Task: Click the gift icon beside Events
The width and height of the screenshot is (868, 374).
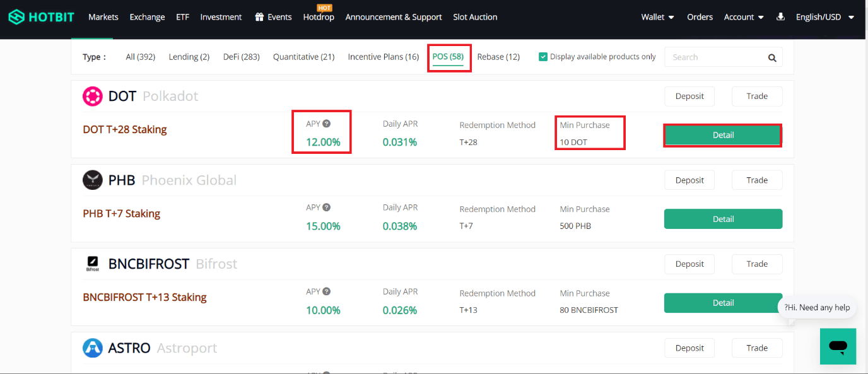Action: coord(259,16)
